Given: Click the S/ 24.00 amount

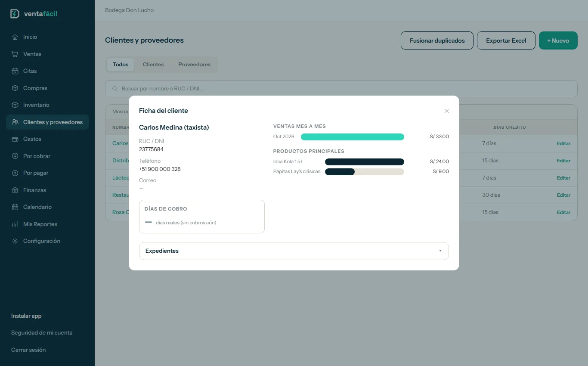Looking at the screenshot, I should pyautogui.click(x=439, y=162).
